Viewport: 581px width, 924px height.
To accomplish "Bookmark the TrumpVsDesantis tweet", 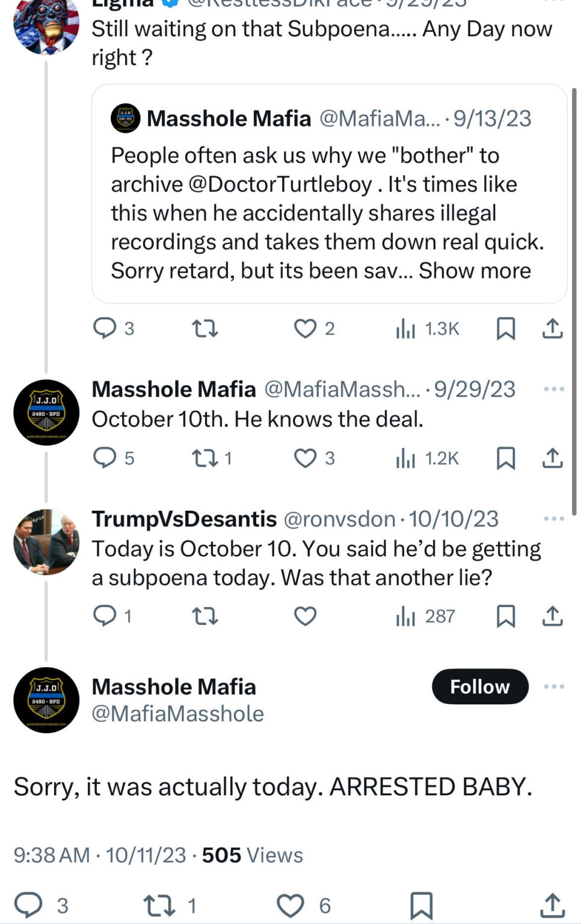I will 505,616.
